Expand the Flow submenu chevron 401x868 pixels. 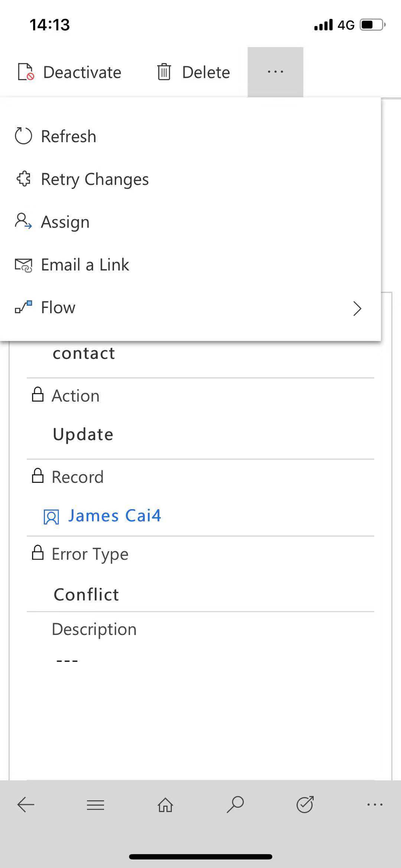(x=357, y=308)
